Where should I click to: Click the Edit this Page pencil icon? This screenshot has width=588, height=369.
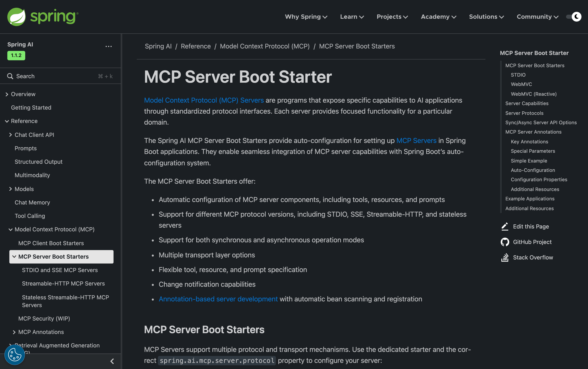point(505,226)
